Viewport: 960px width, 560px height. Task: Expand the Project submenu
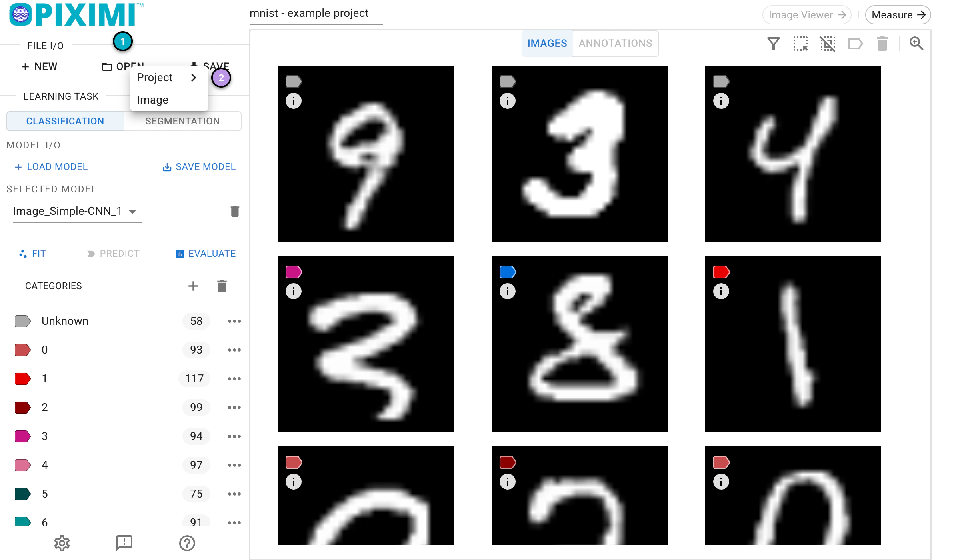pyautogui.click(x=169, y=78)
